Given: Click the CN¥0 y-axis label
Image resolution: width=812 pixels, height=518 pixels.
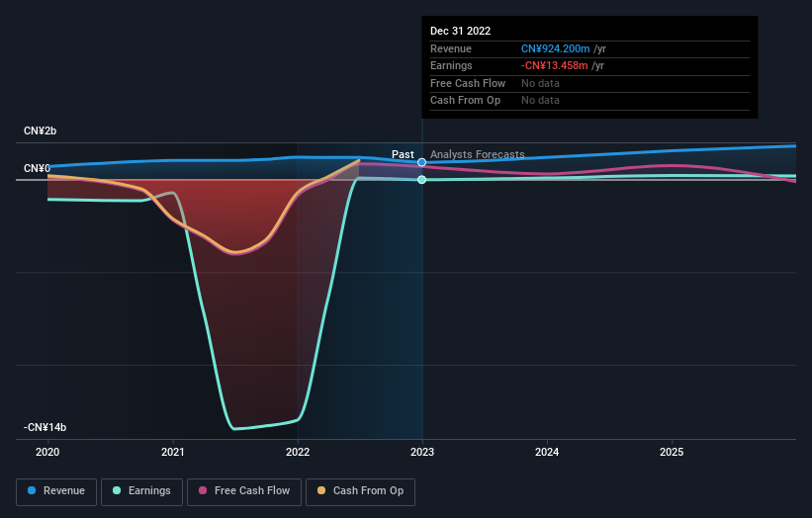Looking at the screenshot, I should (x=37, y=169).
